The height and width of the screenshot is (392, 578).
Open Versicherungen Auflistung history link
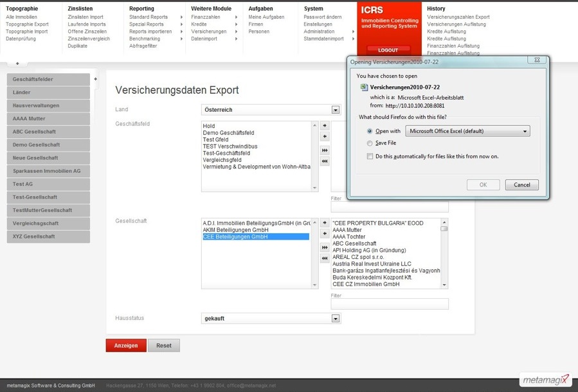[456, 24]
